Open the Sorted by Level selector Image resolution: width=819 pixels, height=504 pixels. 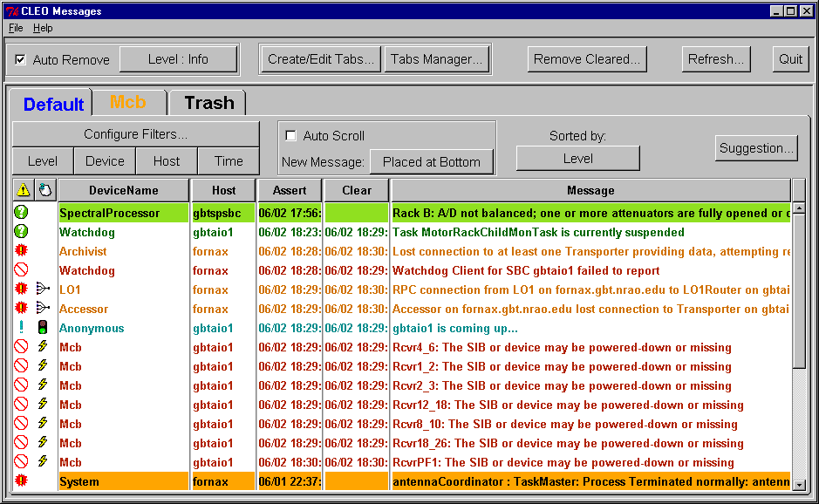(577, 159)
